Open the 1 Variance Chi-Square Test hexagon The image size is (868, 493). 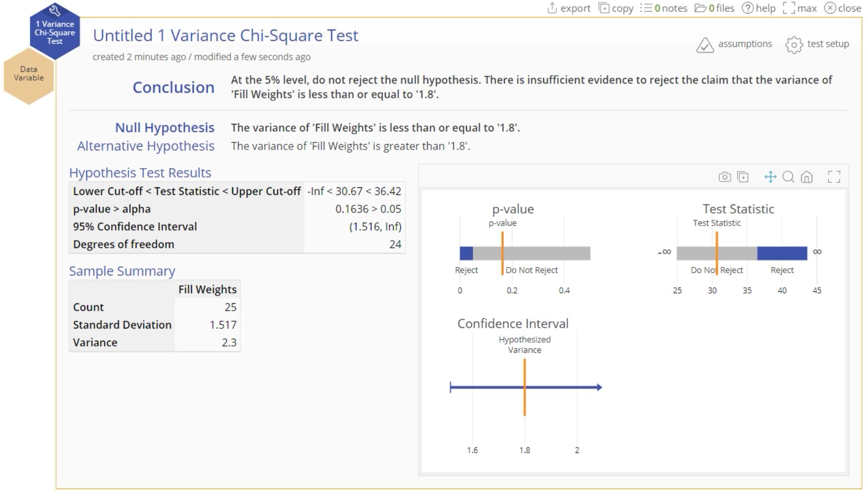pos(55,30)
